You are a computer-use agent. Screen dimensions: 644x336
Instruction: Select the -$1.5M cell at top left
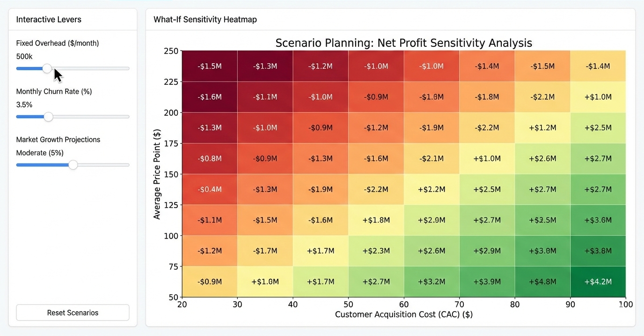tap(209, 66)
